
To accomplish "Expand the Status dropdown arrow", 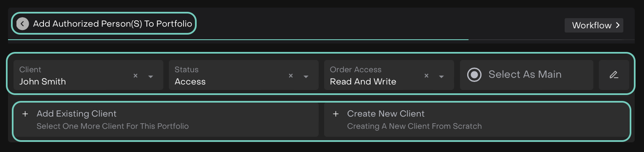I will point(306,76).
